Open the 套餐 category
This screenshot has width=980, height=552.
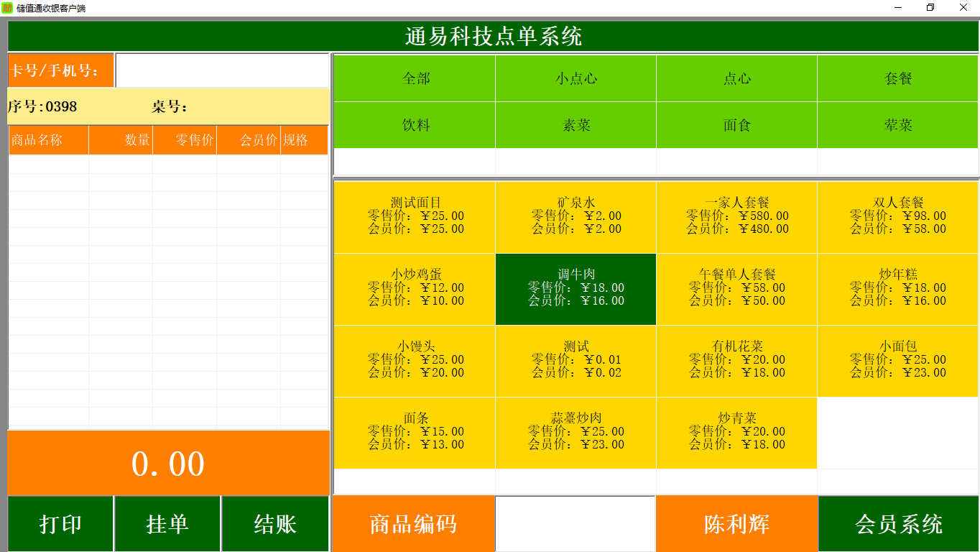898,78
